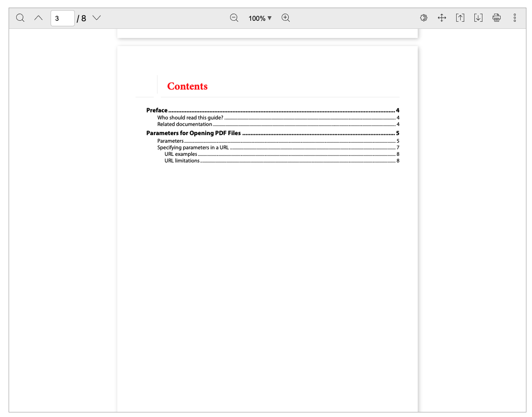This screenshot has width=532, height=417.
Task: Open the three-dot more options menu
Action: pyautogui.click(x=514, y=18)
